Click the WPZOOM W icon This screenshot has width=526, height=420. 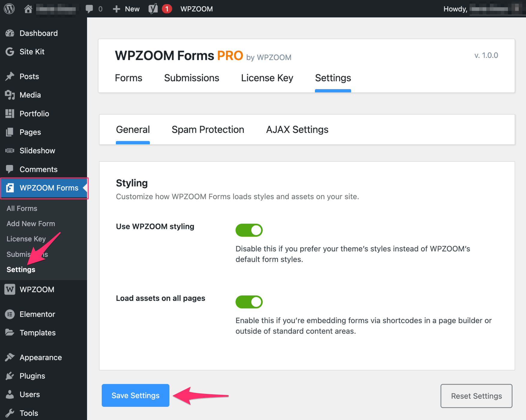pos(10,289)
